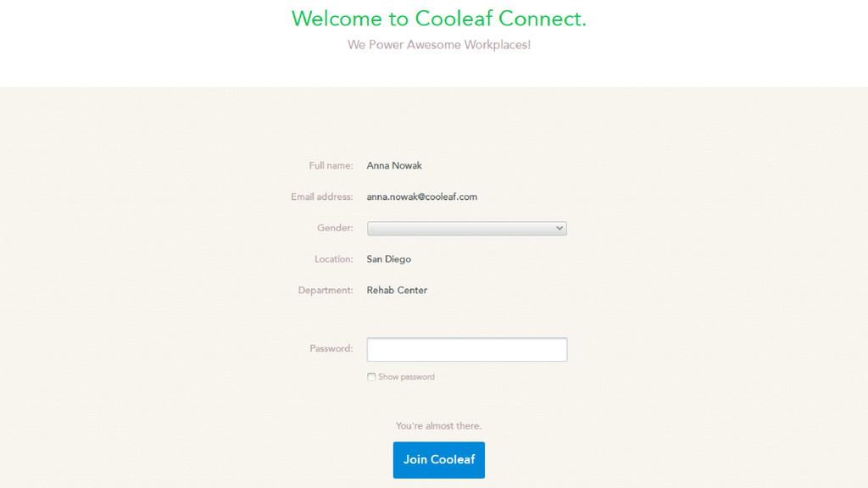The image size is (868, 488).
Task: Click the 'You're almost there.' message
Action: (438, 425)
